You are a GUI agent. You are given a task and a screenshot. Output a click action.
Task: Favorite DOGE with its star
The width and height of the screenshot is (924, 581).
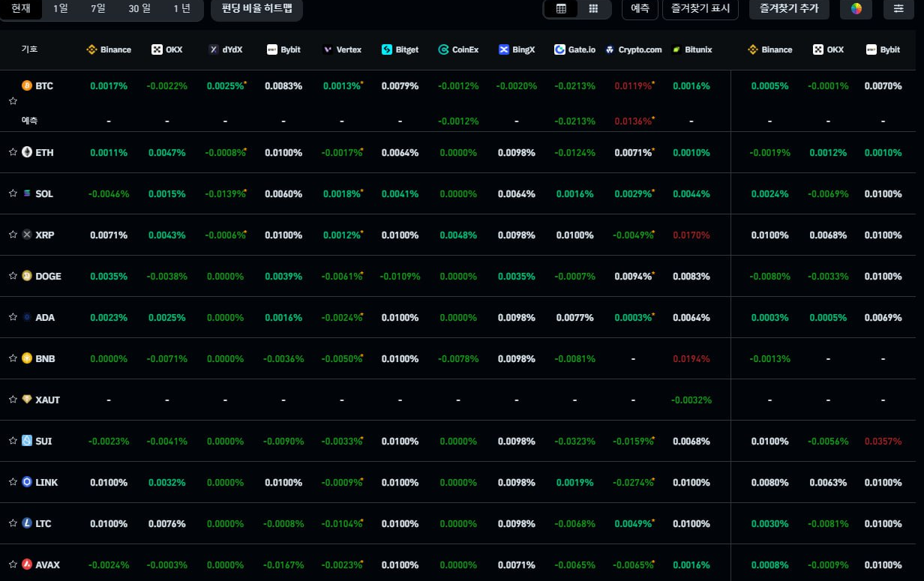13,275
